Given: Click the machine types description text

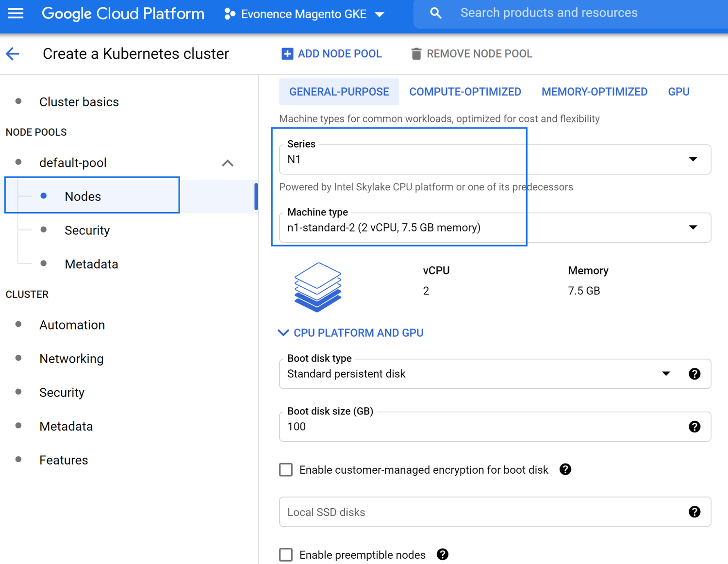Looking at the screenshot, I should pyautogui.click(x=439, y=119).
